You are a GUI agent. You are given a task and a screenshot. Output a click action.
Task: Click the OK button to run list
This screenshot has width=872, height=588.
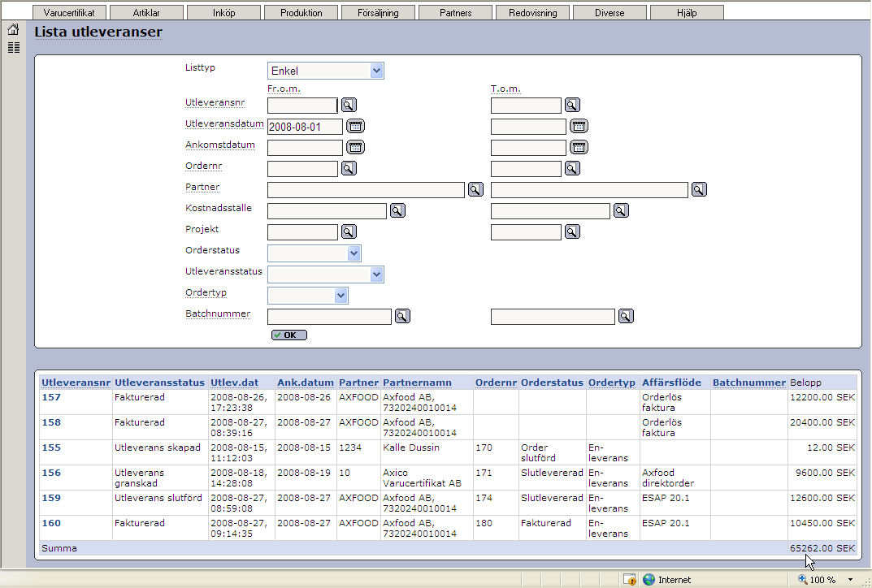pyautogui.click(x=289, y=335)
